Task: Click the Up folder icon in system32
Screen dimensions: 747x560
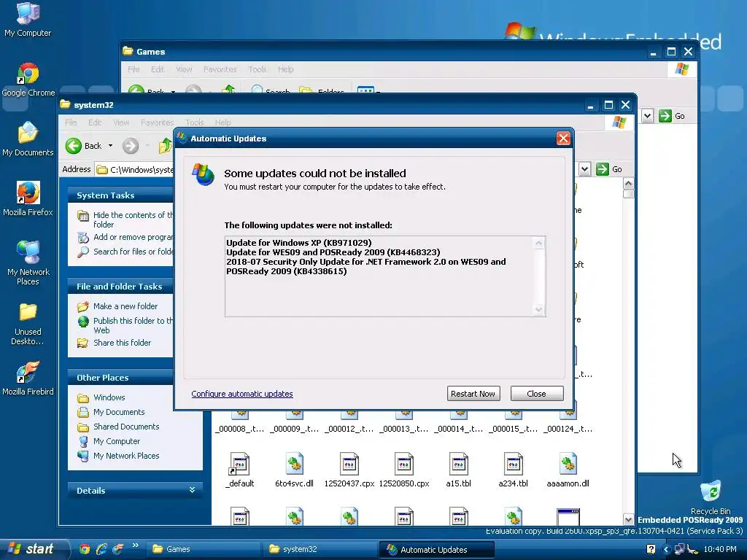Action: [165, 146]
